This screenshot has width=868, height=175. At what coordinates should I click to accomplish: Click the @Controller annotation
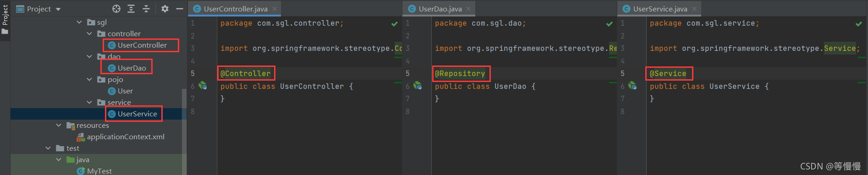pyautogui.click(x=246, y=73)
